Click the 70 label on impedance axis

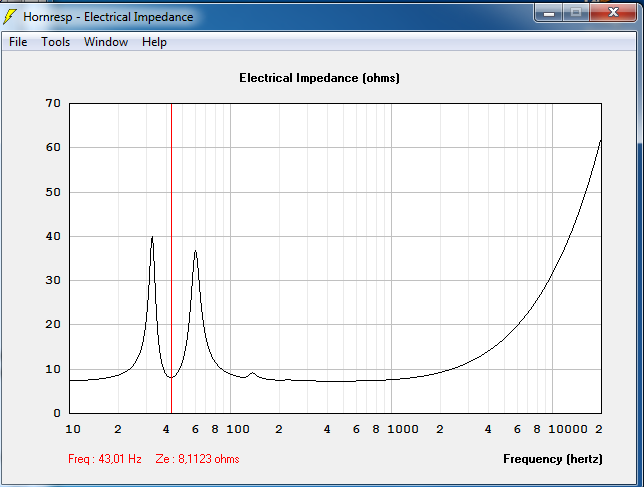click(x=53, y=103)
